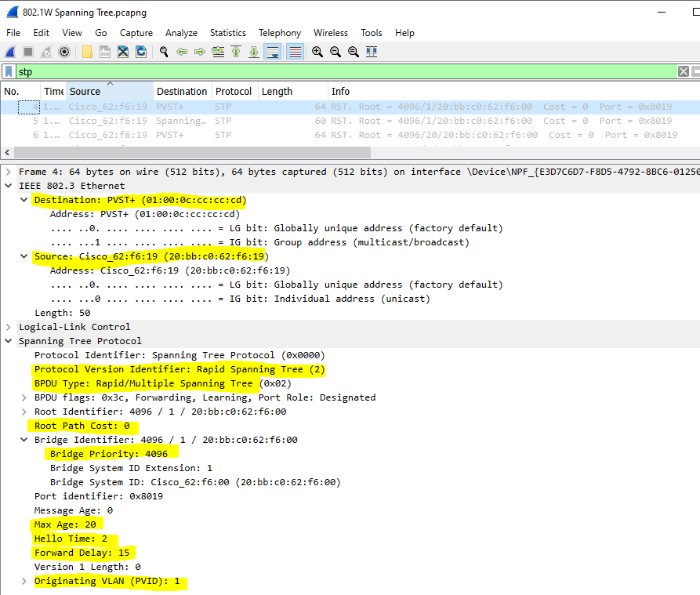Viewport: 700px width, 595px height.
Task: Click the find packet magnifier icon
Action: pyautogui.click(x=164, y=52)
